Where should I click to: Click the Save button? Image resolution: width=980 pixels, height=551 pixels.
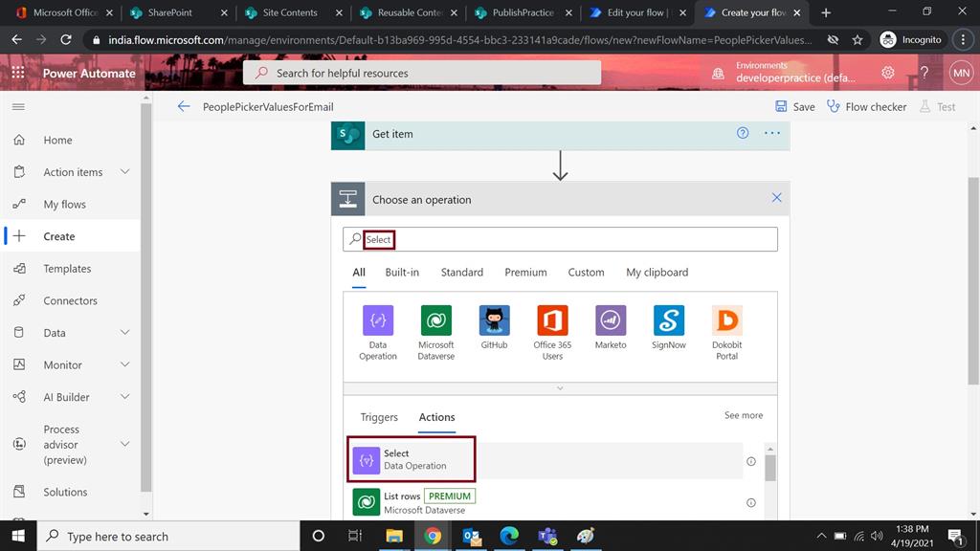click(x=795, y=107)
